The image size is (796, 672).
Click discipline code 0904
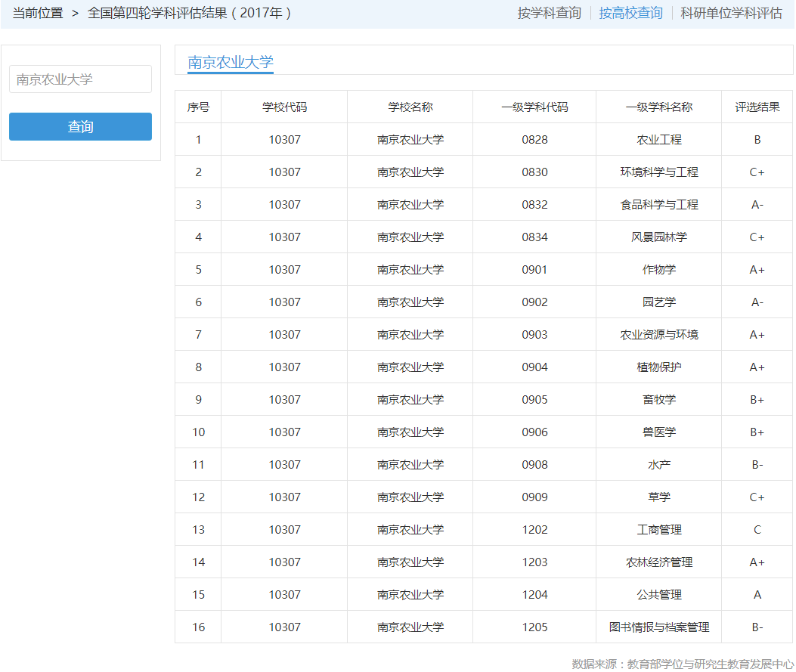(534, 367)
